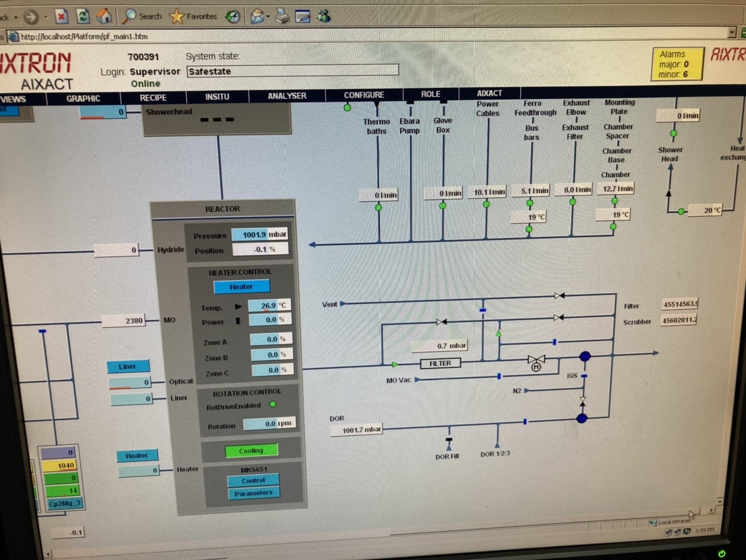Click the Cp2Mg_3 source button
746x560 pixels.
pyautogui.click(x=64, y=503)
